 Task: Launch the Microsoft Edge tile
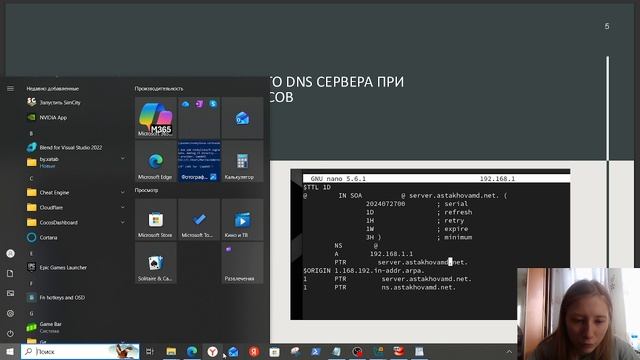[156, 161]
